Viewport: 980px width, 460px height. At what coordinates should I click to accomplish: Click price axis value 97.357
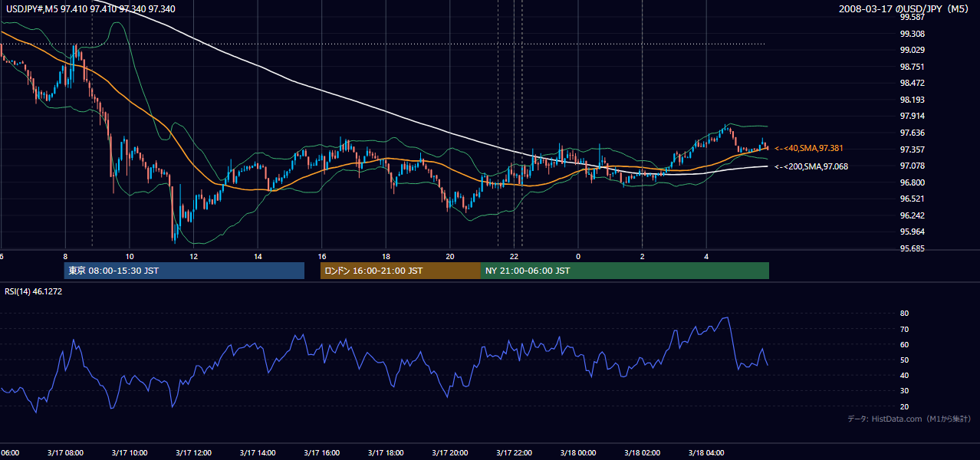pyautogui.click(x=912, y=149)
